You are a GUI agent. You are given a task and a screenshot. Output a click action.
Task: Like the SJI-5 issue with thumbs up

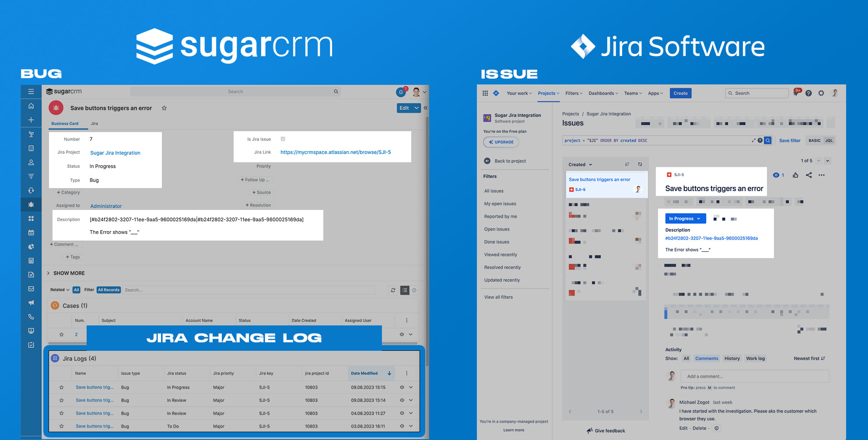pos(795,175)
